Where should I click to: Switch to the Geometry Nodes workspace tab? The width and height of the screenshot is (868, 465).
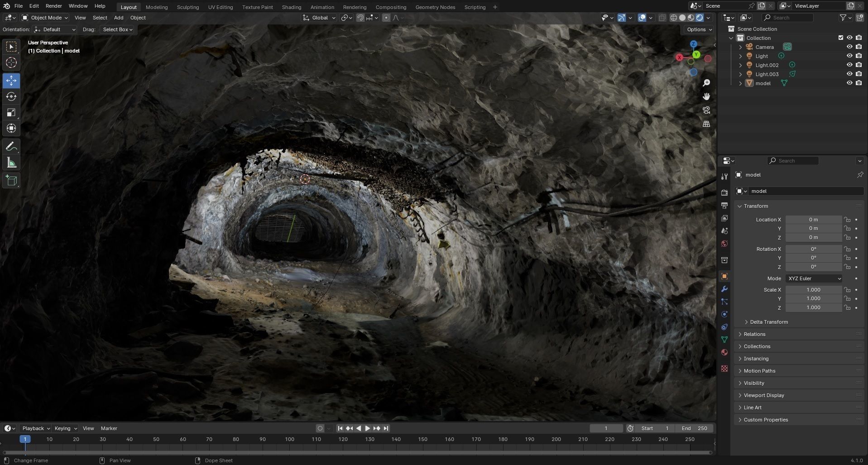[435, 7]
